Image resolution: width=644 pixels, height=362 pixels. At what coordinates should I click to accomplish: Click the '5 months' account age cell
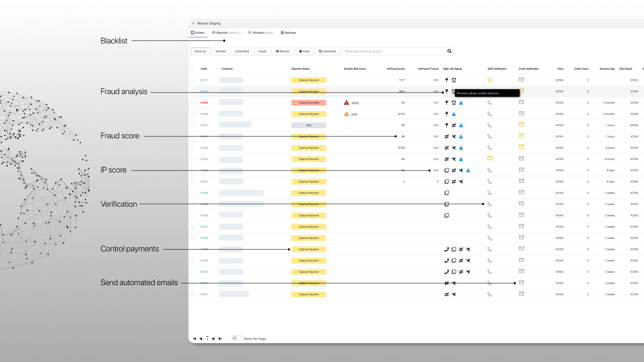[609, 103]
